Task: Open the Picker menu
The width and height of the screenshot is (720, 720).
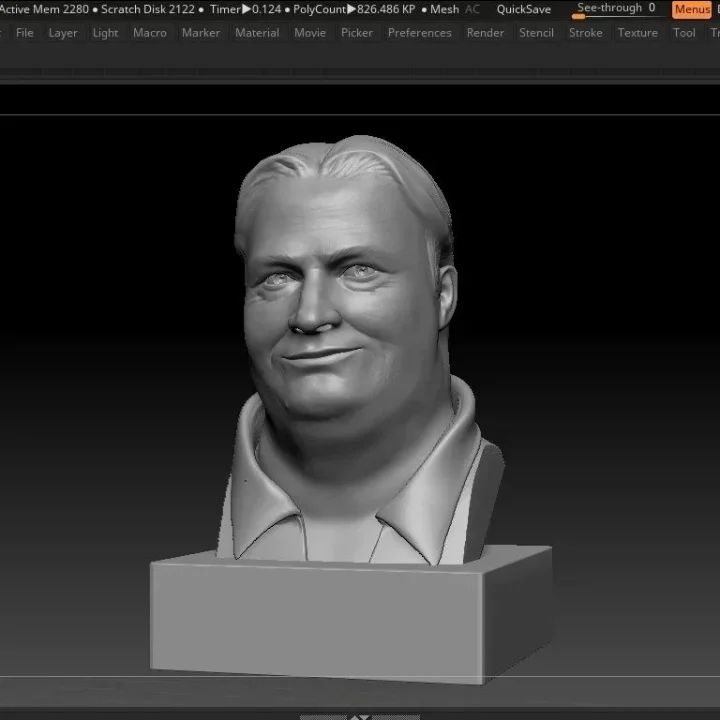Action: coord(357,33)
